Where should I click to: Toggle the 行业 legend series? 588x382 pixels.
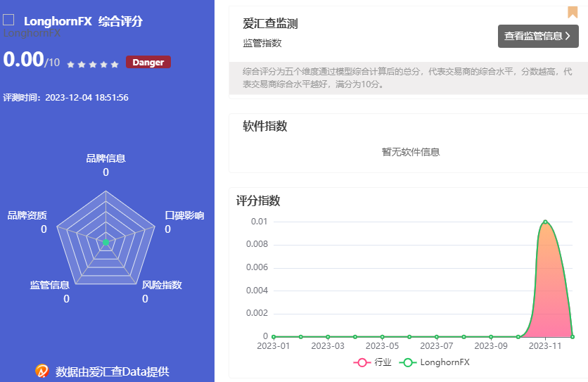pos(372,362)
